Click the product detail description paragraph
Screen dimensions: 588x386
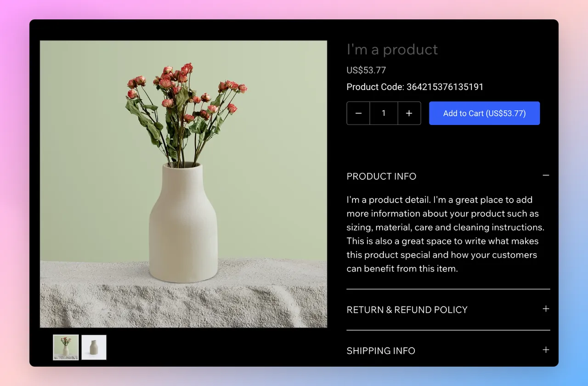click(445, 234)
